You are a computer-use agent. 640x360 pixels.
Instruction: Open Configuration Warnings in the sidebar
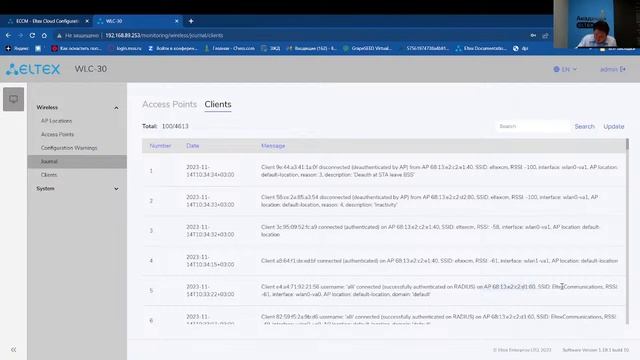point(69,148)
